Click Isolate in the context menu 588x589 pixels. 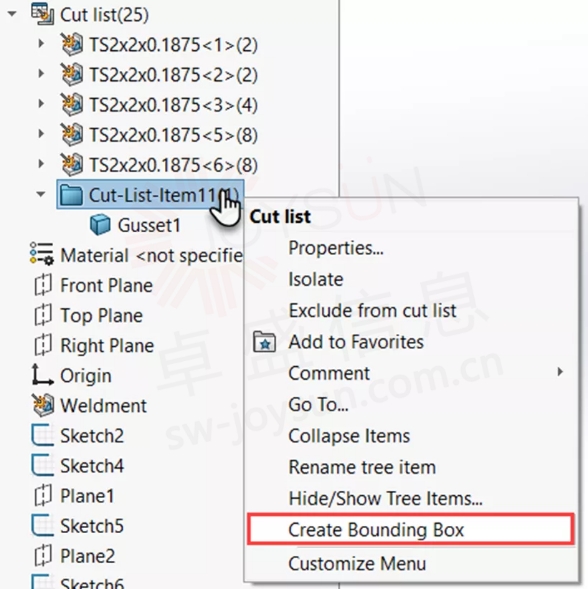tap(316, 279)
